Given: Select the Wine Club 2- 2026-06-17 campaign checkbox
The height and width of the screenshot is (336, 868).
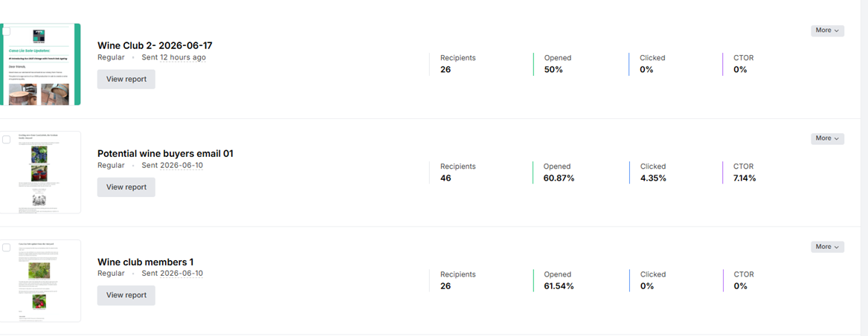Looking at the screenshot, I should click(x=6, y=31).
